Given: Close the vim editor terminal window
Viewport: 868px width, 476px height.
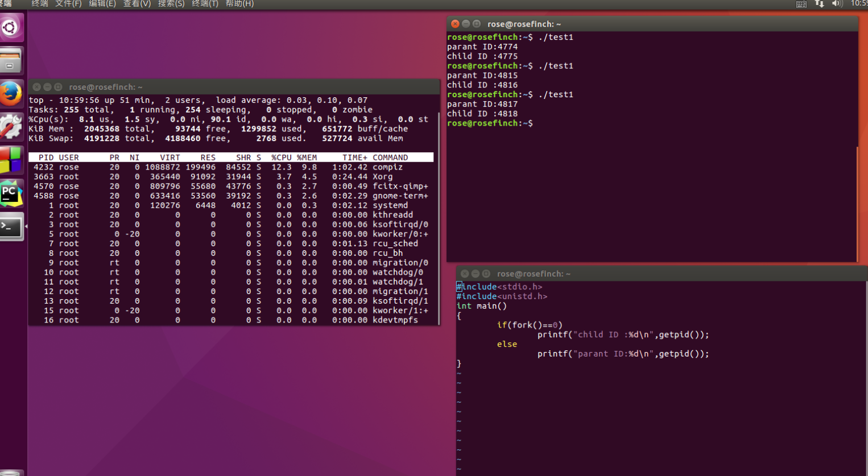Looking at the screenshot, I should (465, 274).
